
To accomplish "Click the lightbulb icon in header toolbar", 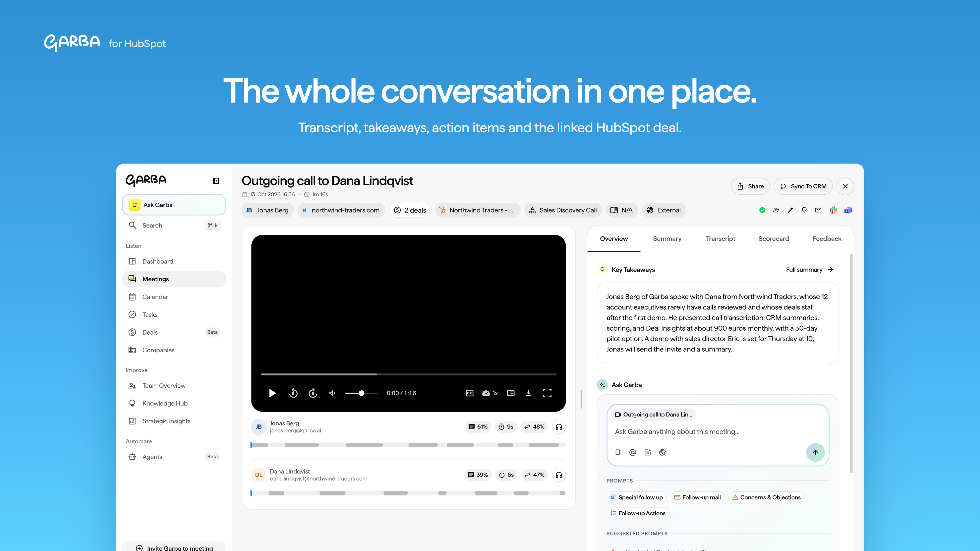I will click(x=804, y=210).
